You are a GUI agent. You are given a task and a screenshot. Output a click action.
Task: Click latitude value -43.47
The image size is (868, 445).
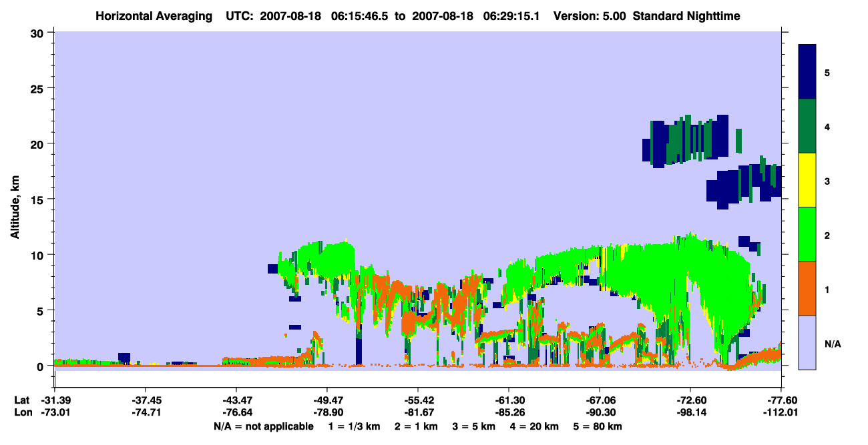(x=236, y=400)
